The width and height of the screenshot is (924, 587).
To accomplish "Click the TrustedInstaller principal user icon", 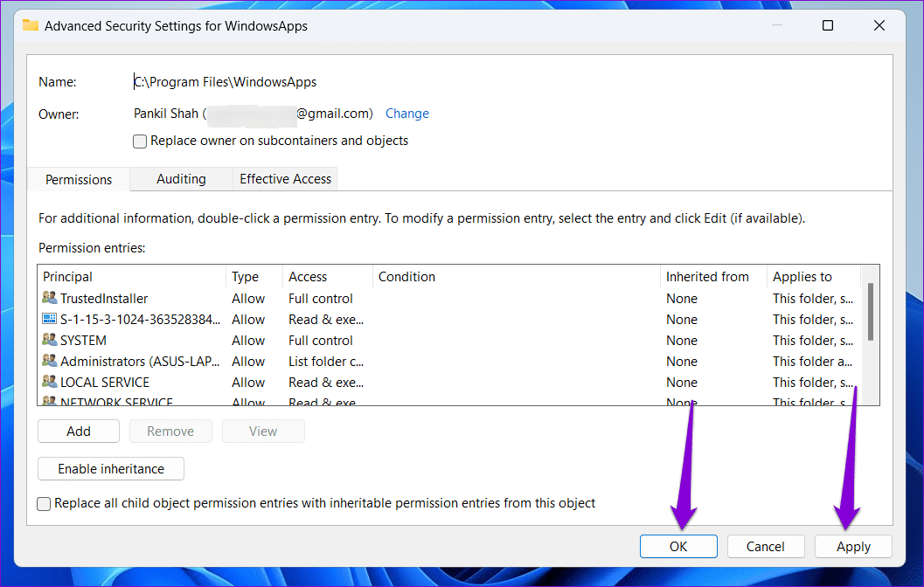I will click(x=50, y=298).
